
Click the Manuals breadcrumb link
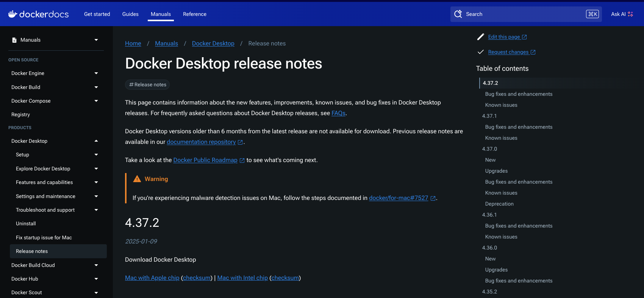pyautogui.click(x=166, y=44)
